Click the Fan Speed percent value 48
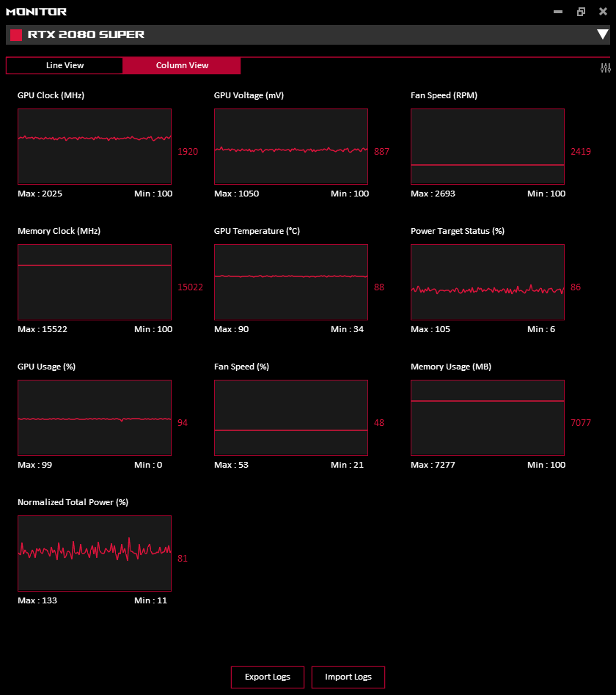The height and width of the screenshot is (695, 616). tap(379, 423)
